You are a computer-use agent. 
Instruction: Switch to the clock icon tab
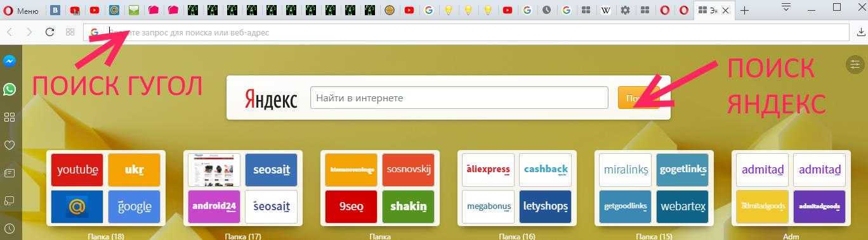(547, 10)
